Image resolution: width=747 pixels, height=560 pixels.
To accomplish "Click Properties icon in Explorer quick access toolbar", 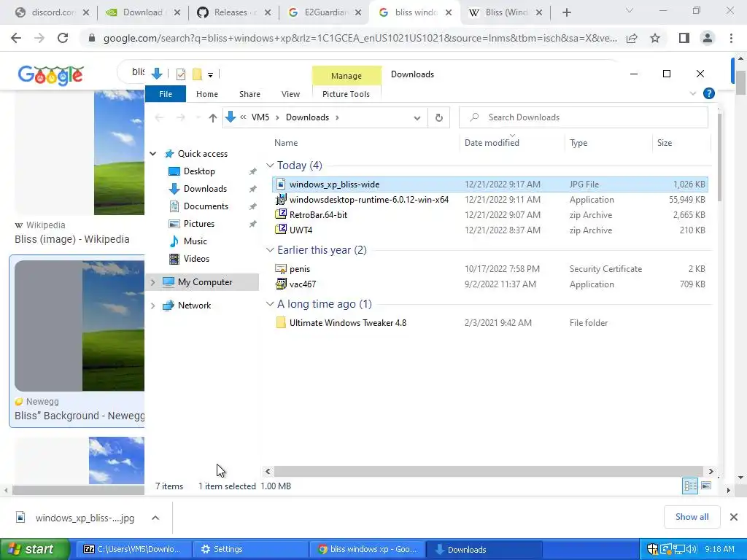I will (181, 74).
